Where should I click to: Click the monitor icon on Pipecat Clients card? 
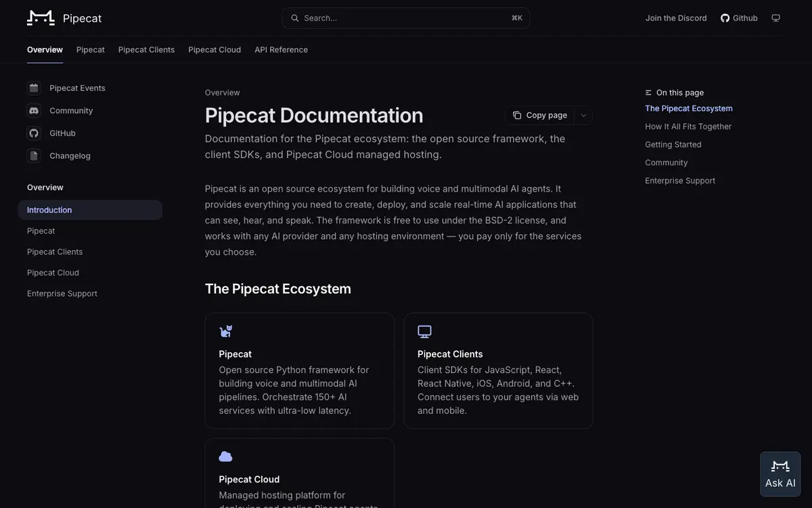[424, 331]
